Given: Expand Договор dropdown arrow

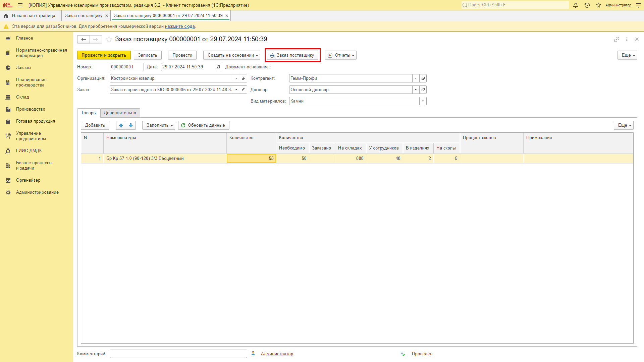Looking at the screenshot, I should point(416,90).
